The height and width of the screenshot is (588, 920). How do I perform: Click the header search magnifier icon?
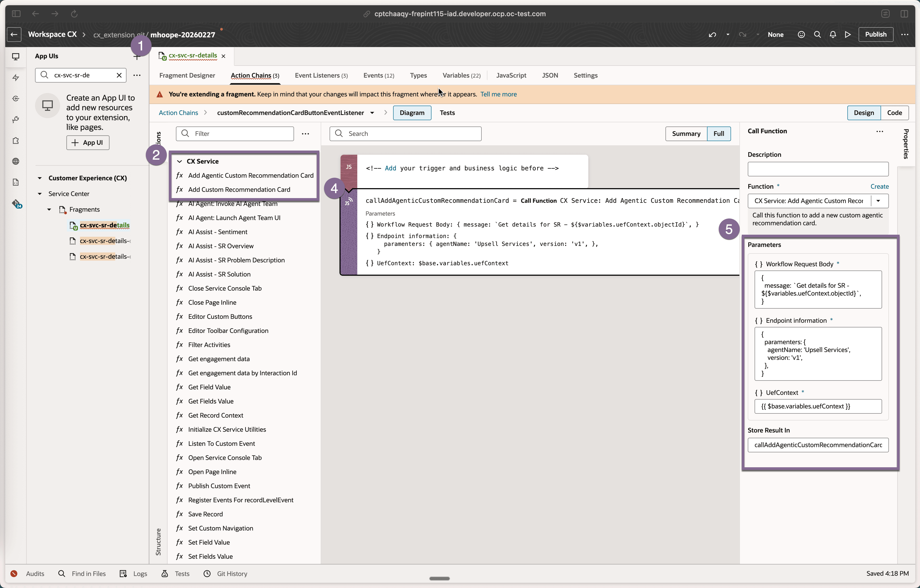817,34
